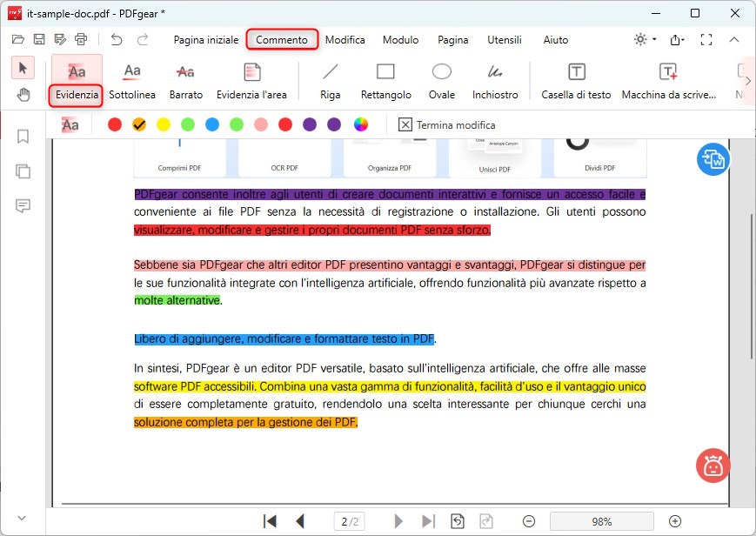The image size is (756, 536).
Task: Open the page thumbnails sidebar panel
Action: pyautogui.click(x=23, y=171)
